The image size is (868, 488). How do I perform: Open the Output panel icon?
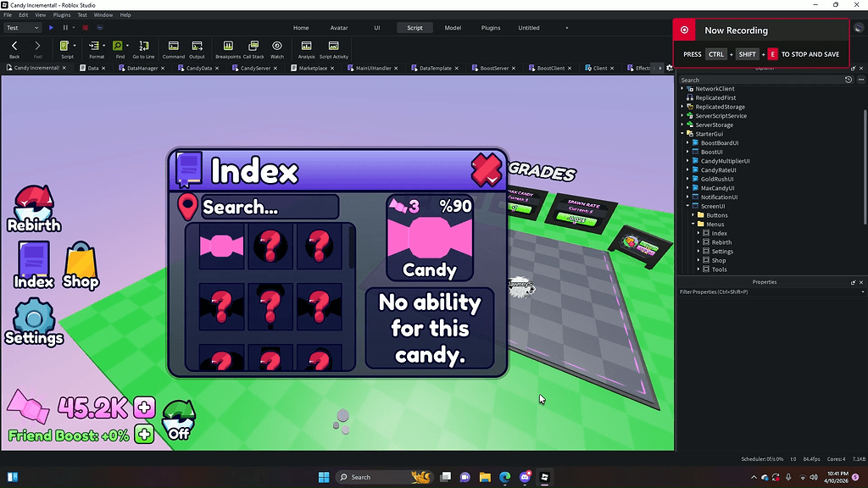click(197, 46)
